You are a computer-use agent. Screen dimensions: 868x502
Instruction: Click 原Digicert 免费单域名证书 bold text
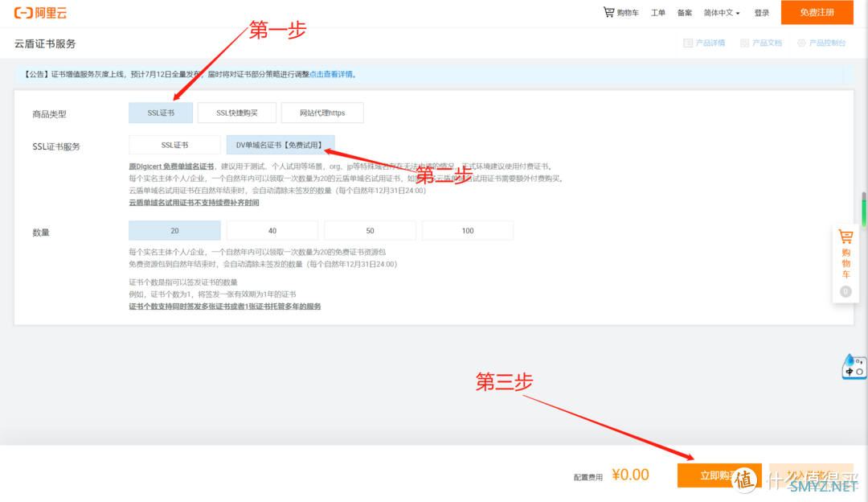[171, 167]
